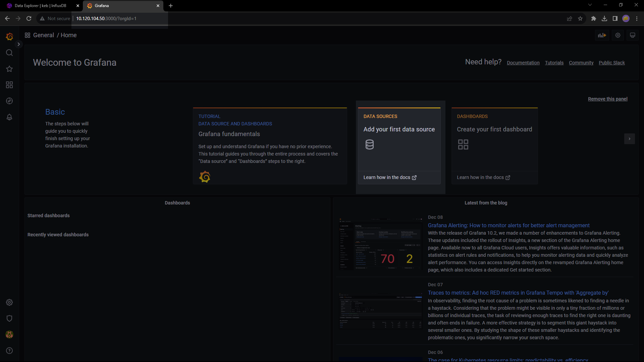This screenshot has height=362, width=644.
Task: Open the Search dashboards magnifier icon
Action: coord(9,53)
